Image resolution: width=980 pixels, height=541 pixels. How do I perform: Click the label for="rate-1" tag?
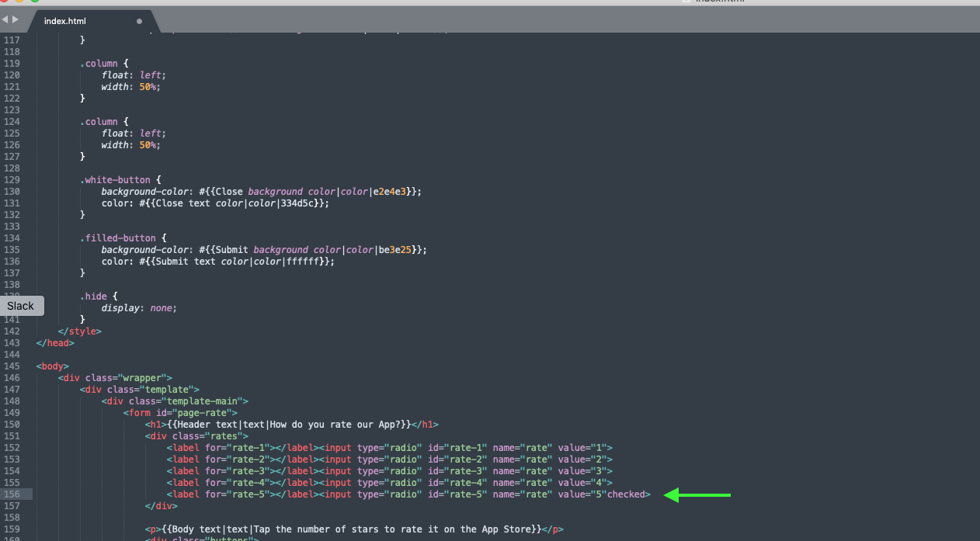coord(221,448)
